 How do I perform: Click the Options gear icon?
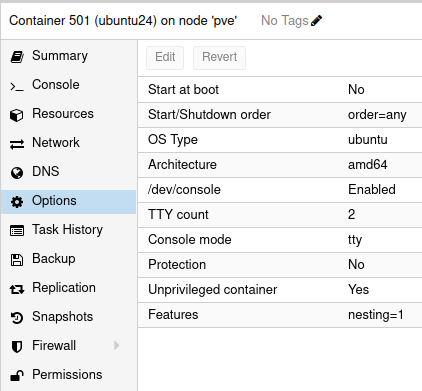(17, 202)
